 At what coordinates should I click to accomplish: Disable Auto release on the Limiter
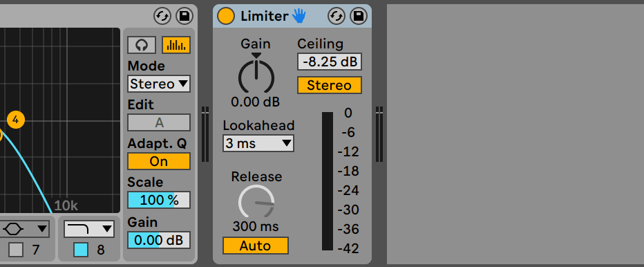256,246
